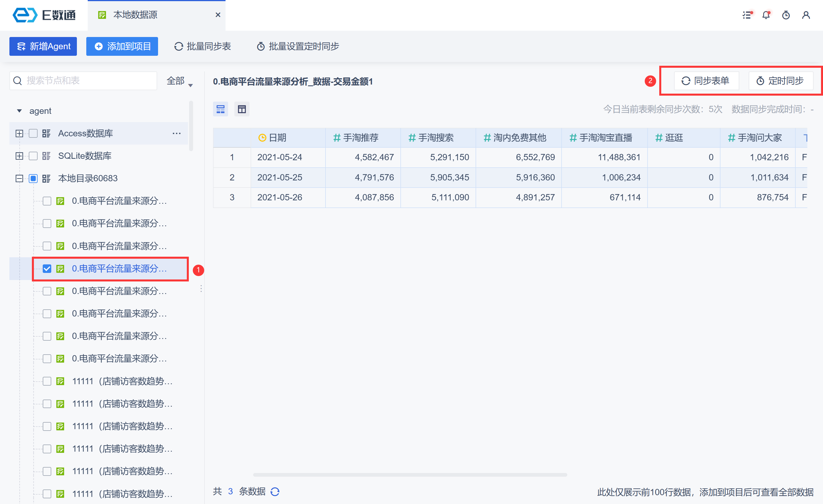The height and width of the screenshot is (504, 823).
Task: Open the user profile icon
Action: click(806, 15)
